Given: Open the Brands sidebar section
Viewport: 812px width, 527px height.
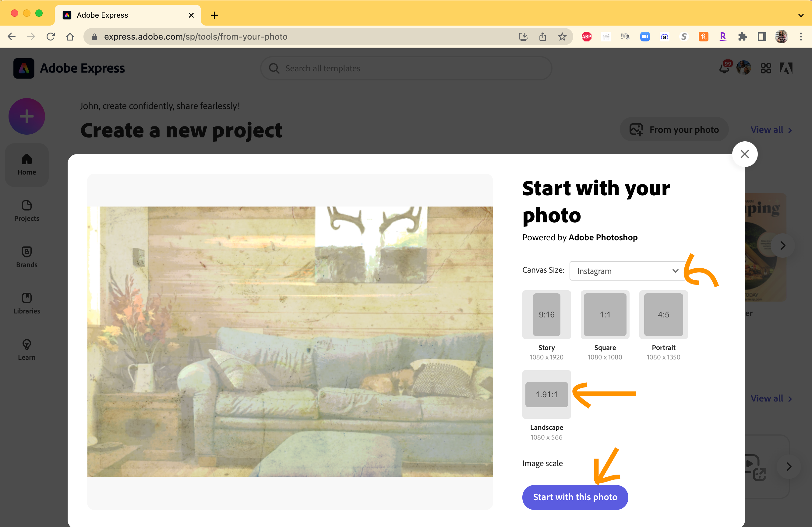Looking at the screenshot, I should [26, 257].
